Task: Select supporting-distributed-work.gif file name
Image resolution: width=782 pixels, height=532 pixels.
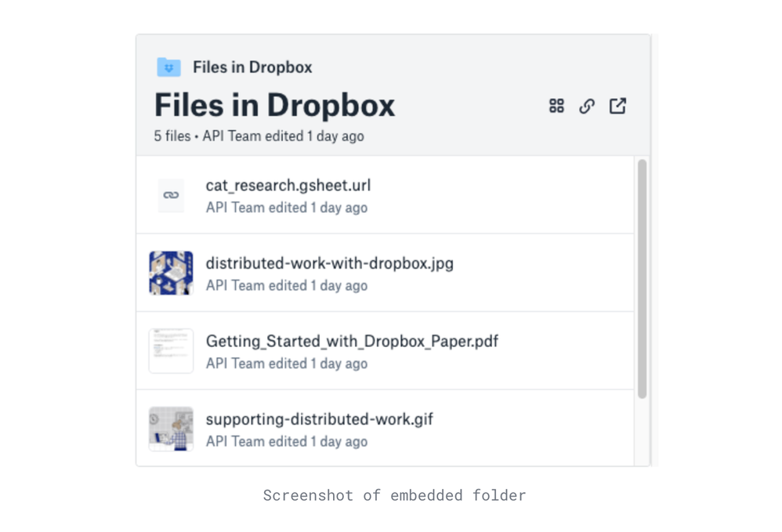Action: pos(319,419)
